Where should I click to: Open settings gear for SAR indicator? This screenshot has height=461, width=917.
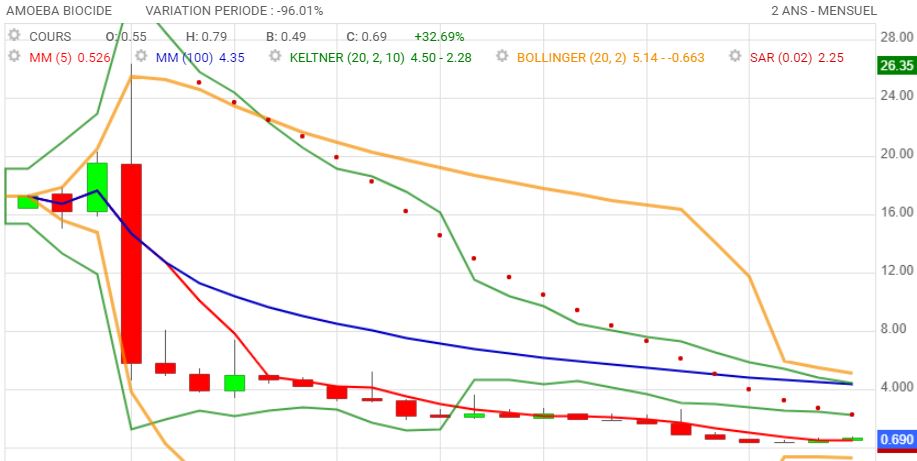click(736, 56)
